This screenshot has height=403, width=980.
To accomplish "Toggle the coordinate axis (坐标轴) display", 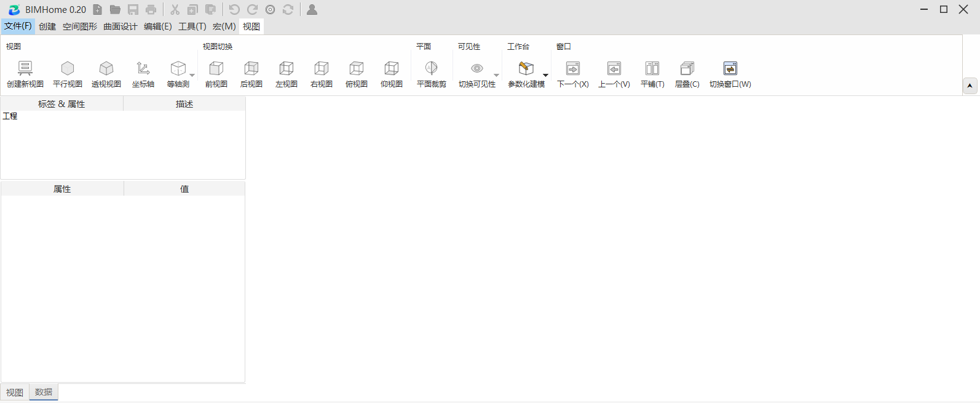I will click(x=143, y=68).
